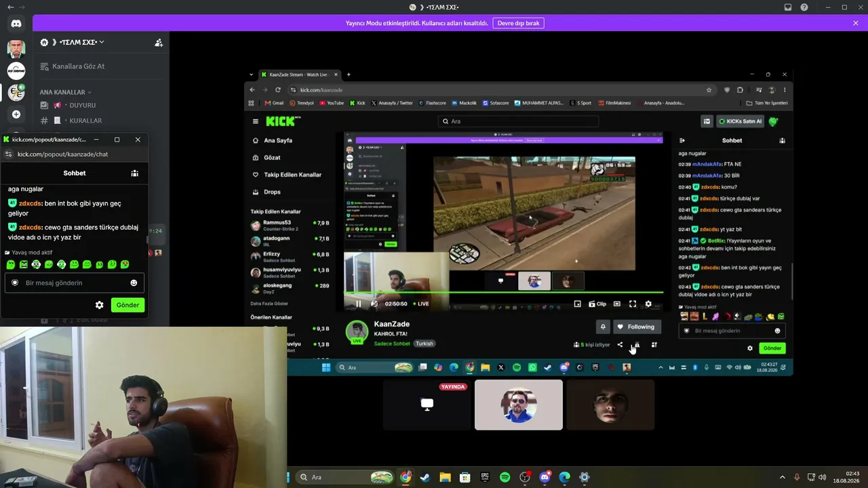This screenshot has width=868, height=488.
Task: Open the Sadece Sohbet category link
Action: pyautogui.click(x=392, y=344)
